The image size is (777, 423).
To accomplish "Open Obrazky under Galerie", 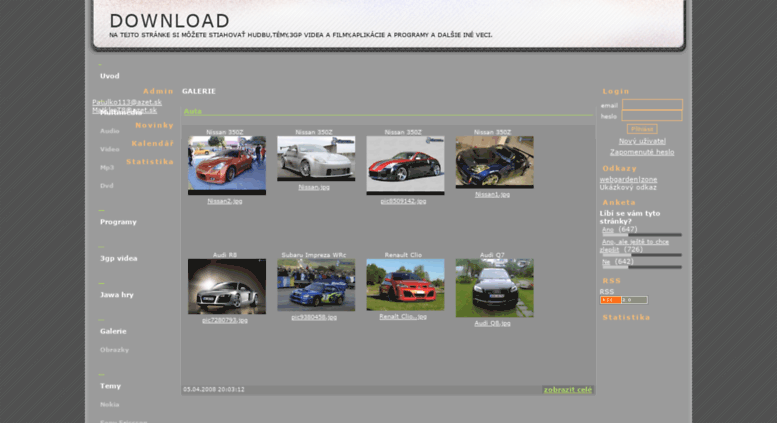I will [114, 350].
